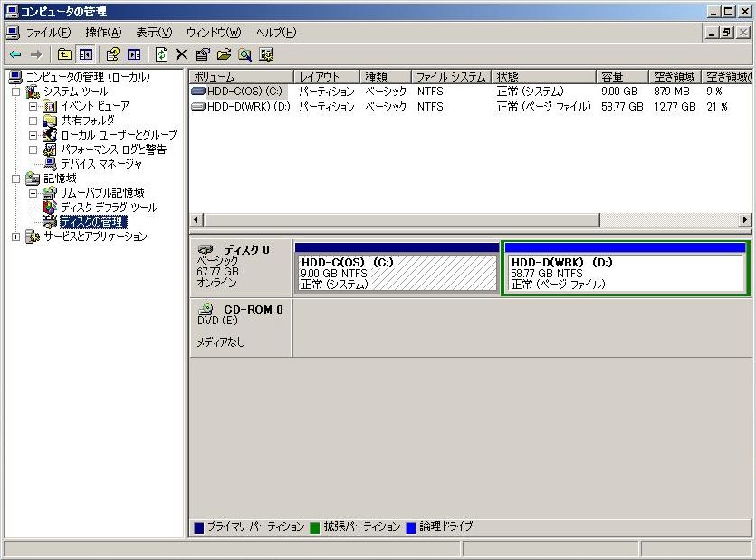Click the 拡張パーティション green legend swatch
756x560 pixels.
click(x=315, y=527)
